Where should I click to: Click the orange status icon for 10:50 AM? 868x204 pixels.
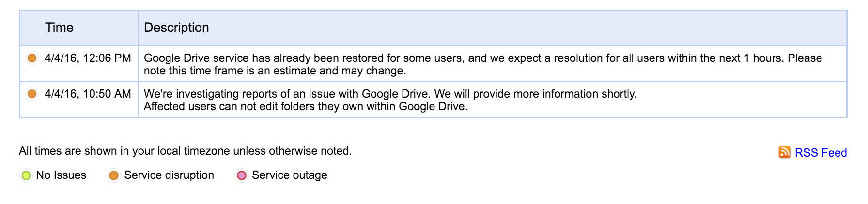pyautogui.click(x=32, y=94)
